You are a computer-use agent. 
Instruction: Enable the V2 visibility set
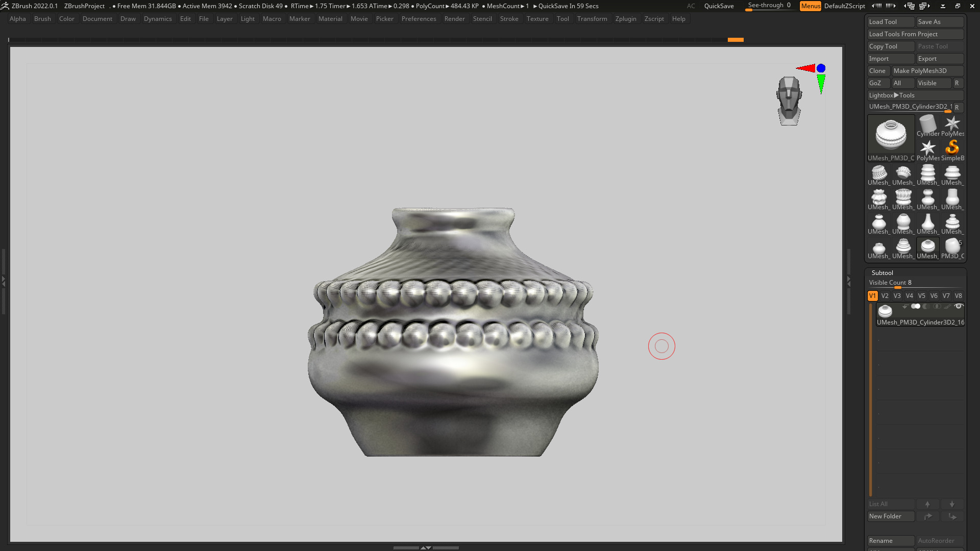pyautogui.click(x=885, y=296)
